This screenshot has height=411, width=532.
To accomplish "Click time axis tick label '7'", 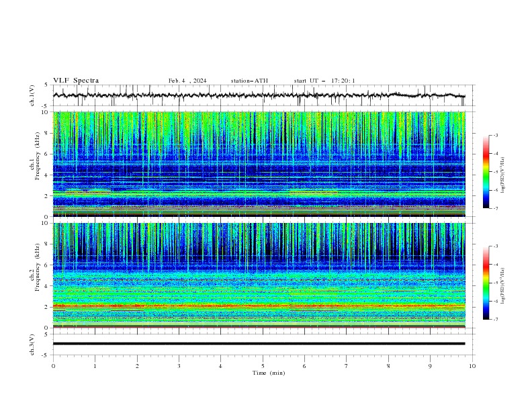I will tap(347, 366).
